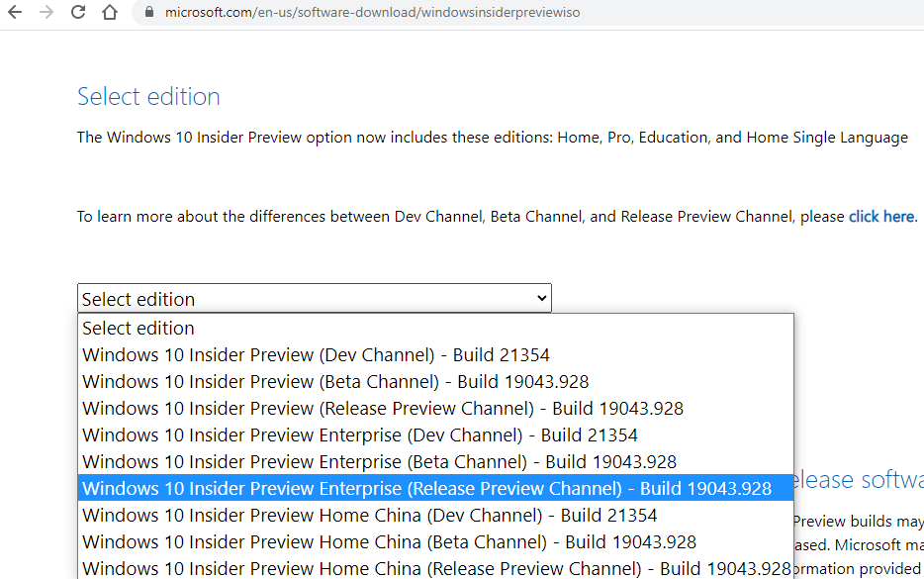
Task: View site info via the padlock icon
Action: 149,12
